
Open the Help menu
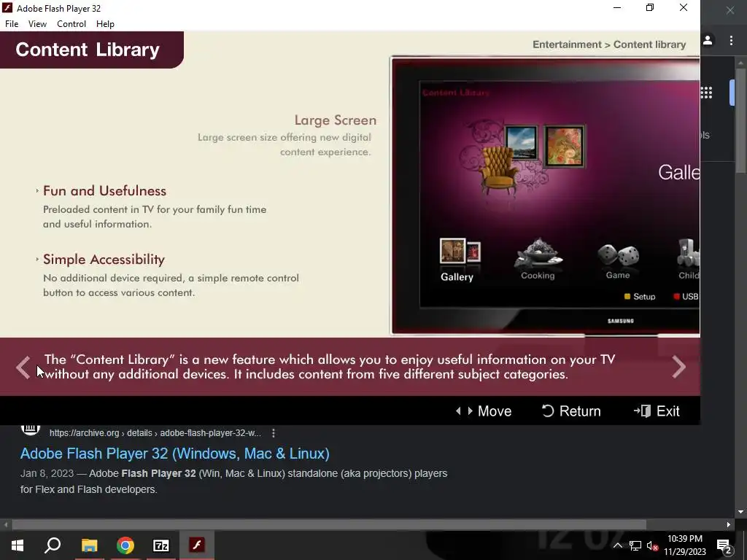(x=105, y=24)
